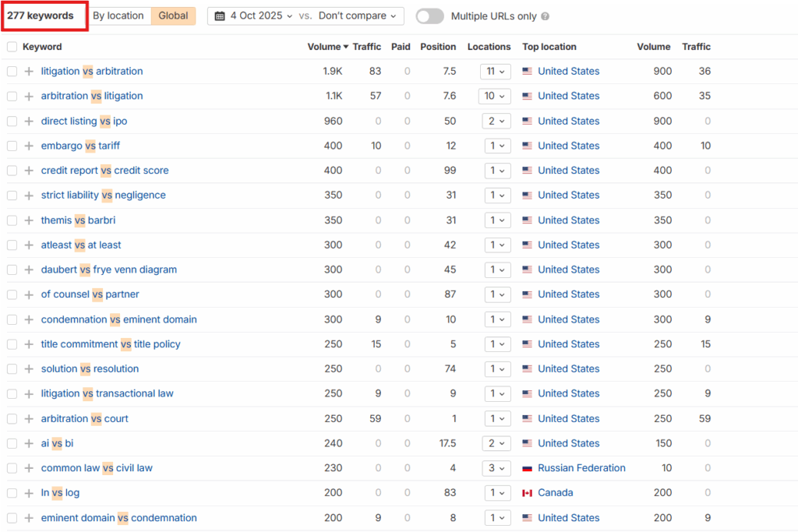Image resolution: width=798 pixels, height=532 pixels.
Task: Click the 'Russian Federation' top location link
Action: 581,468
